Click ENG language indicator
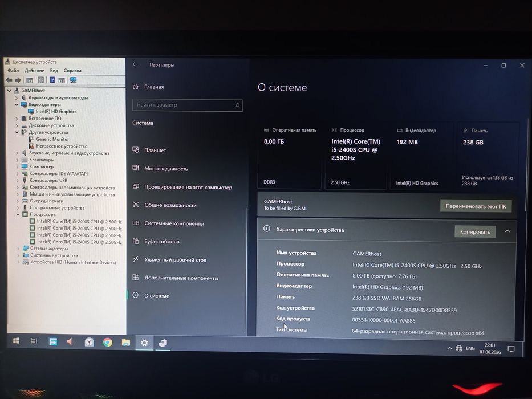532x399 pixels. point(470,348)
